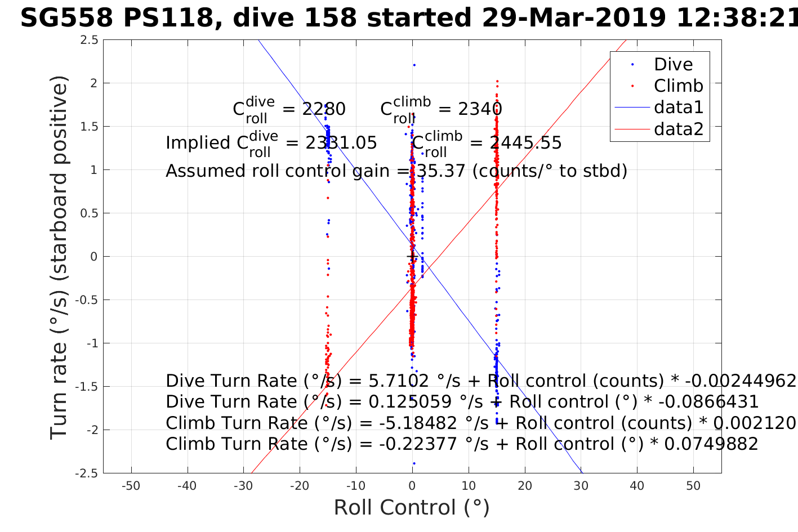The height and width of the screenshot is (532, 798).
Task: Click the 'C roll climb = 2340' annotation
Action: [441, 109]
